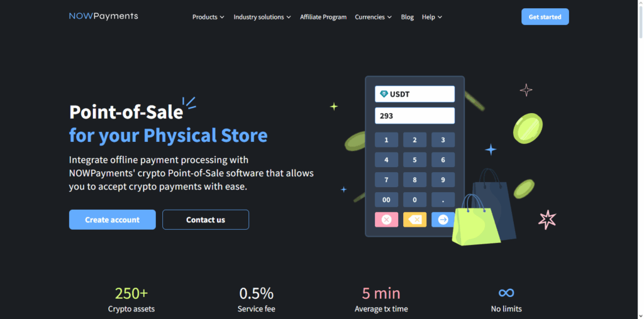Tap the decimal point keypad key
Screen dimensions: 644x319
443,200
